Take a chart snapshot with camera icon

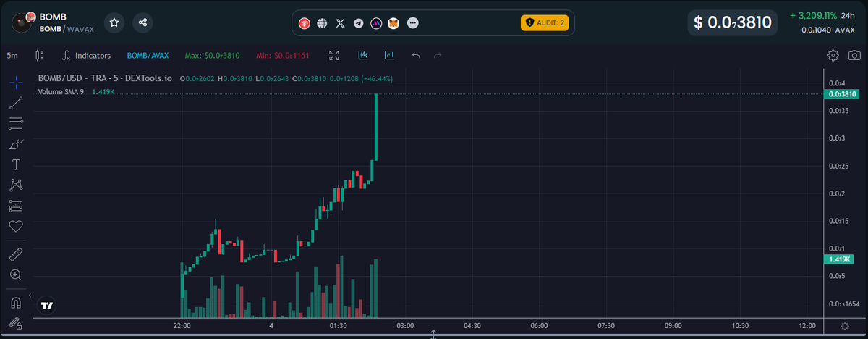pos(854,55)
